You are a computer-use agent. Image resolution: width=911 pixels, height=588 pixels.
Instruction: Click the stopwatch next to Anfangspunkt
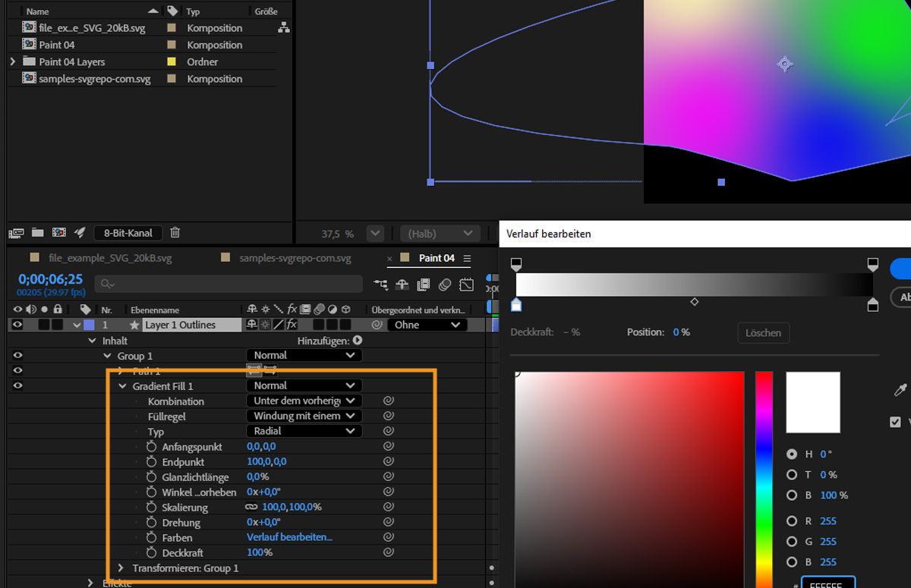coord(151,447)
